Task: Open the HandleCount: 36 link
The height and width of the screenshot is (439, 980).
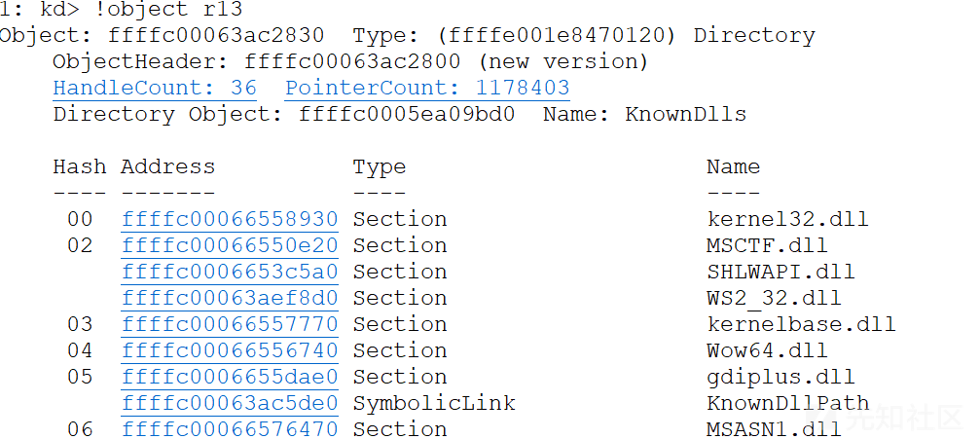Action: tap(155, 89)
